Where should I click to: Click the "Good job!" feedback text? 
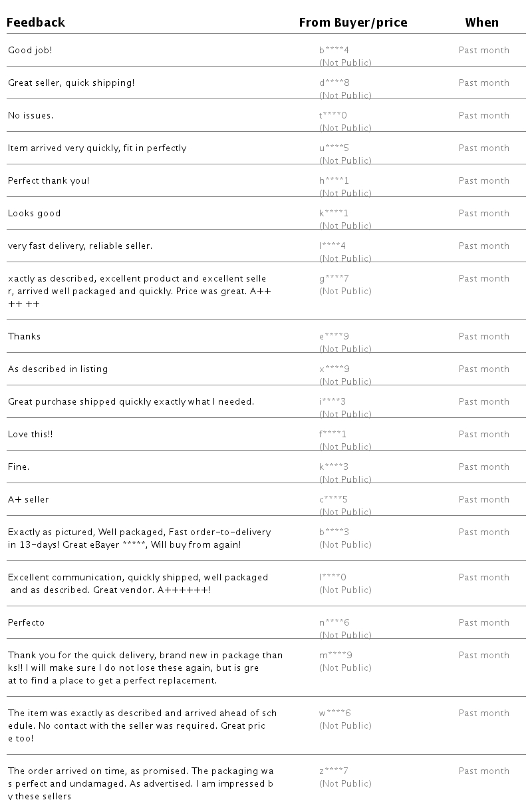tap(30, 50)
